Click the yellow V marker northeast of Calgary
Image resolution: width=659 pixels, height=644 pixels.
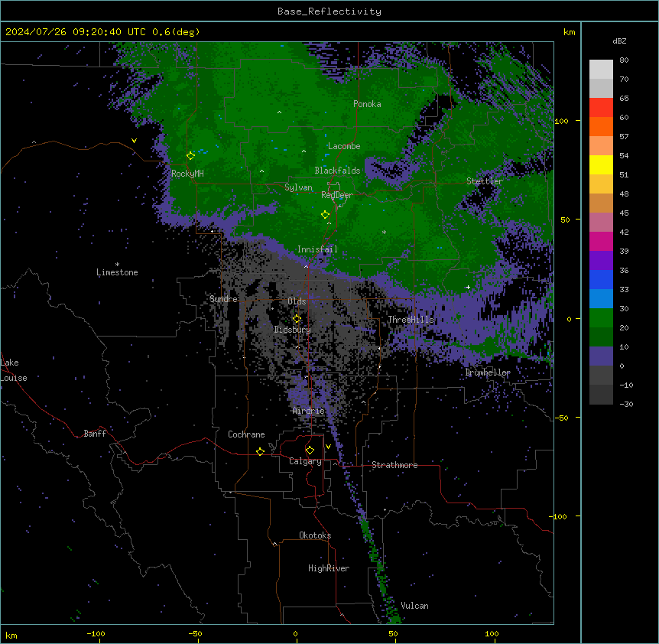(328, 447)
